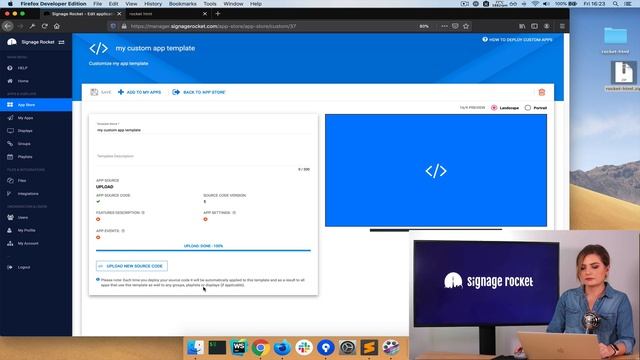Open My Apps in the sidebar
640x360 pixels.
(25, 118)
